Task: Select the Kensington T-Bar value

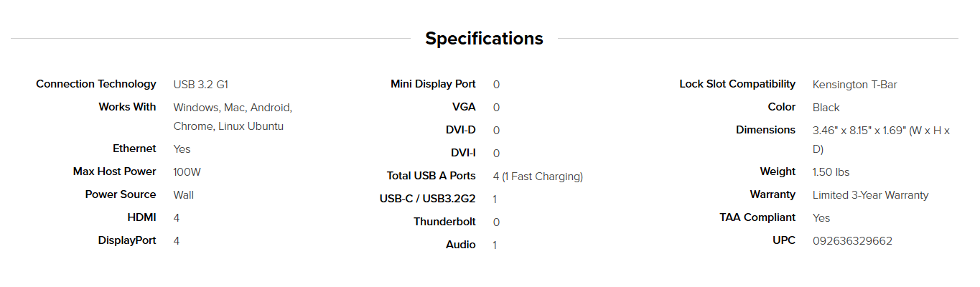Action: coord(854,85)
